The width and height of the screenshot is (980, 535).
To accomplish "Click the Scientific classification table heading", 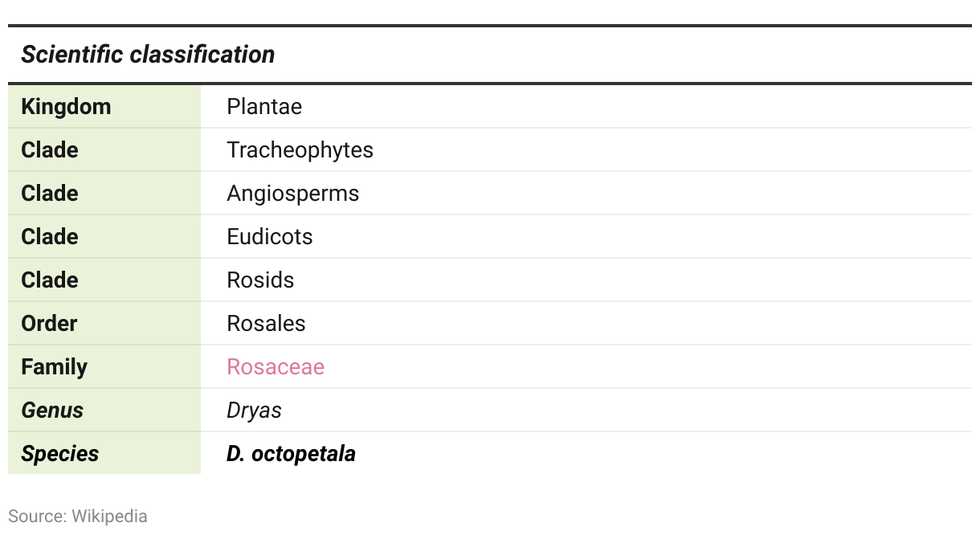I will (148, 55).
